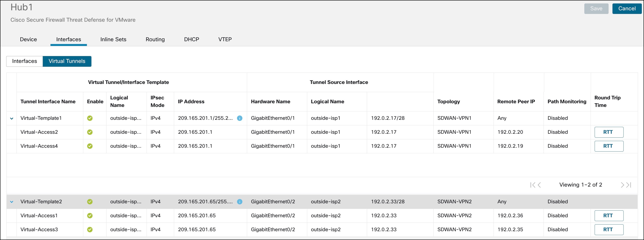Click the Cancel button
This screenshot has height=240, width=644.
[x=627, y=8]
